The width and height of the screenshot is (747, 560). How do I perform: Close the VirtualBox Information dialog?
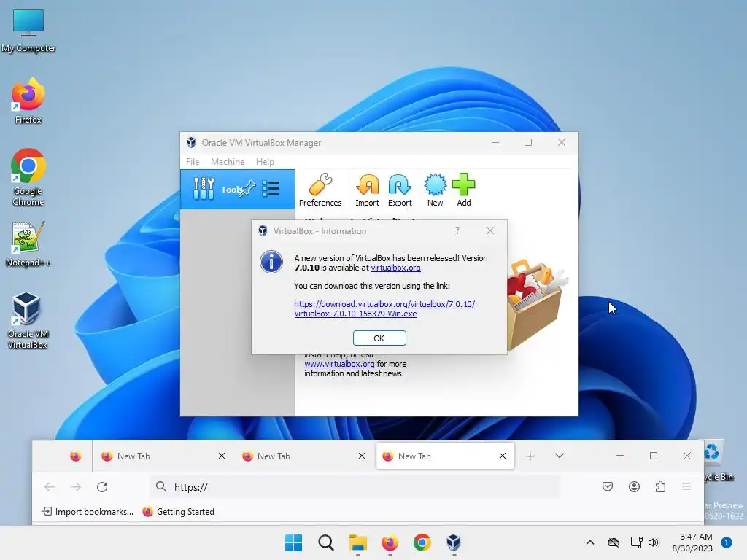[489, 231]
